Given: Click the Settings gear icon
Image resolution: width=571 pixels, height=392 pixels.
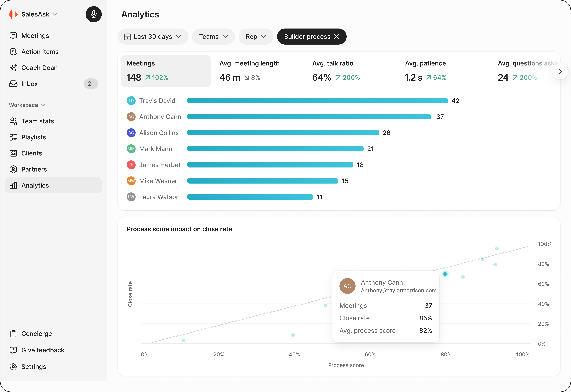Looking at the screenshot, I should (13, 367).
